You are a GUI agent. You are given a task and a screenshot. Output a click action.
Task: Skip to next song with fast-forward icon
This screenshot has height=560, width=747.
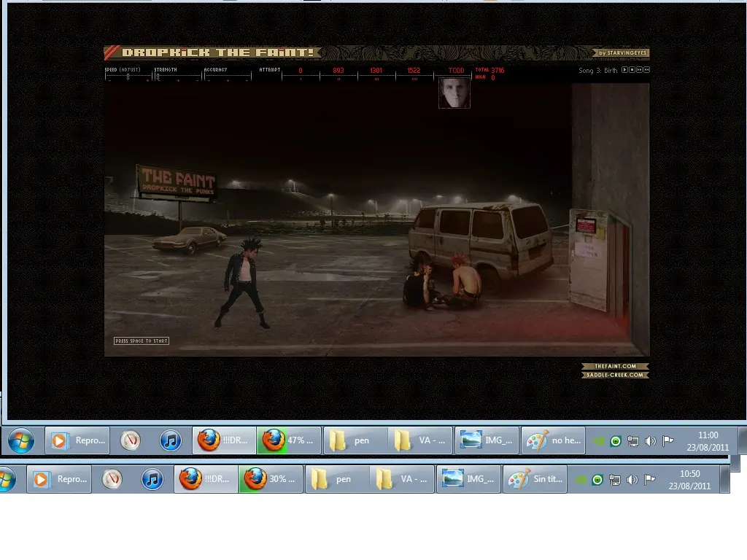[x=639, y=69]
